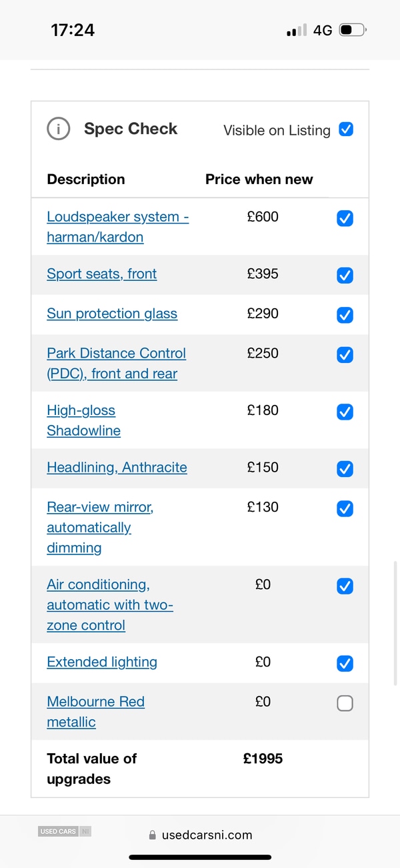Uncheck the harman/kardon loudspeaker checkbox
The image size is (400, 868).
pos(345,218)
